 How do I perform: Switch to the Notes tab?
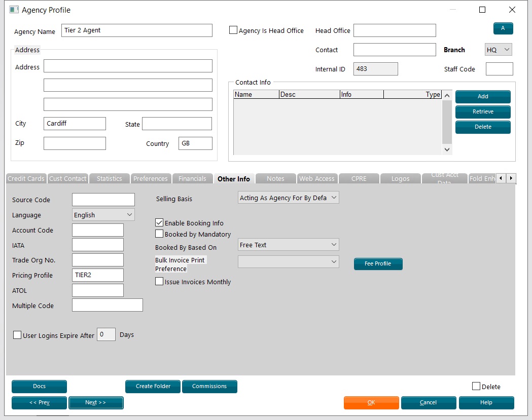click(x=275, y=179)
